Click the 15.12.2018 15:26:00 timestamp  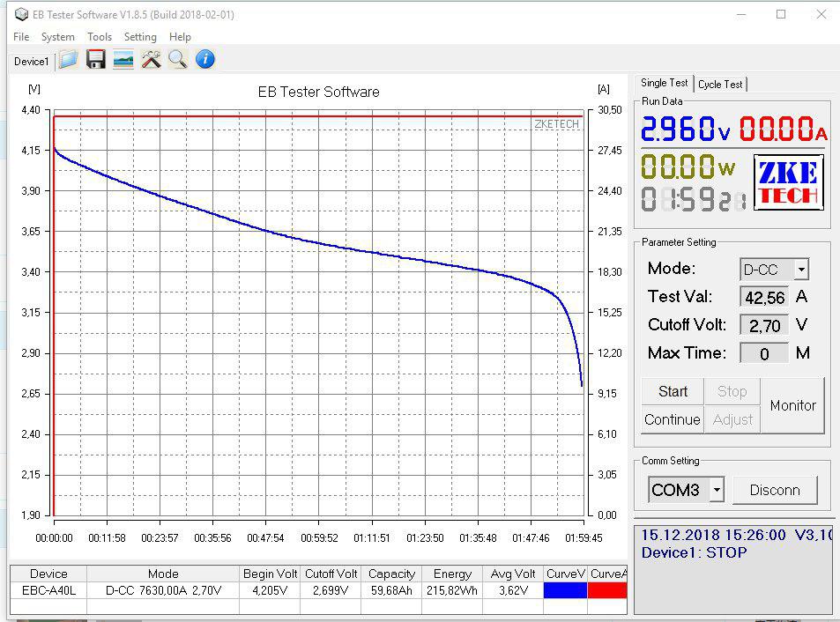(713, 535)
